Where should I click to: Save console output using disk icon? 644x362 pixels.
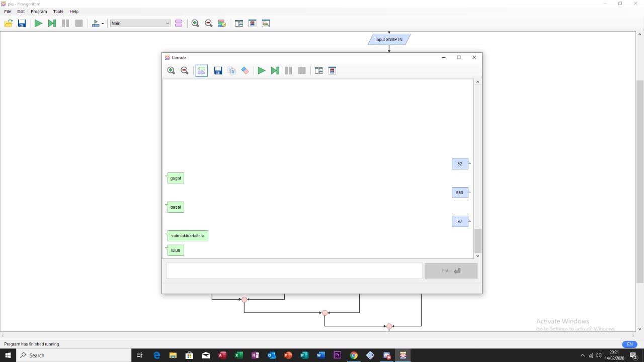[x=218, y=71]
